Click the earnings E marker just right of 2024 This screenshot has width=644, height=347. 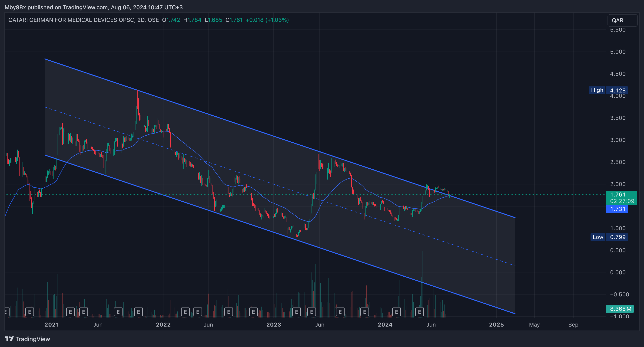396,312
